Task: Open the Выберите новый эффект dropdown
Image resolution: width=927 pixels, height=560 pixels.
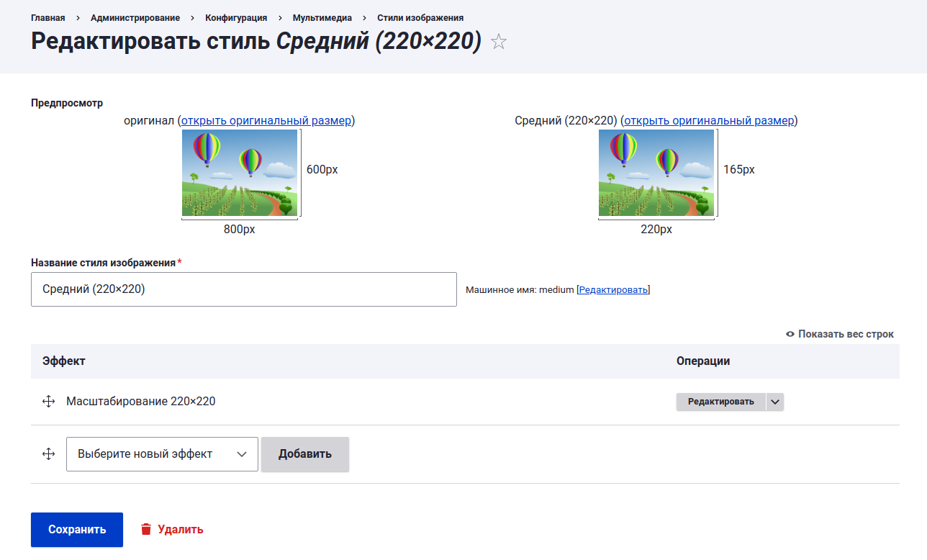Action: [x=162, y=454]
